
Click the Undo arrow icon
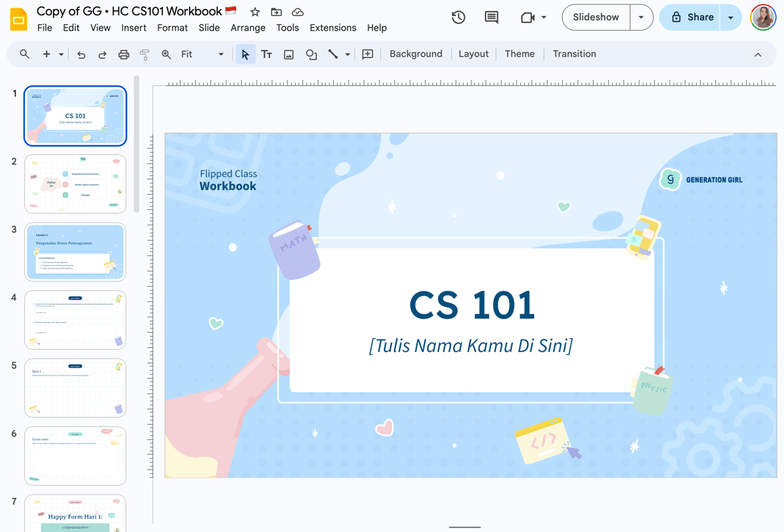click(81, 54)
